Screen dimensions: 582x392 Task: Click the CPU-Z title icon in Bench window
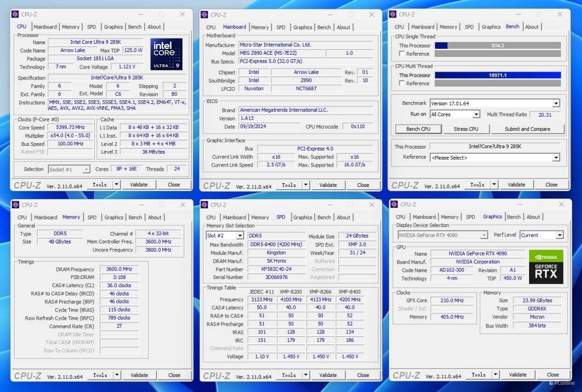(392, 14)
